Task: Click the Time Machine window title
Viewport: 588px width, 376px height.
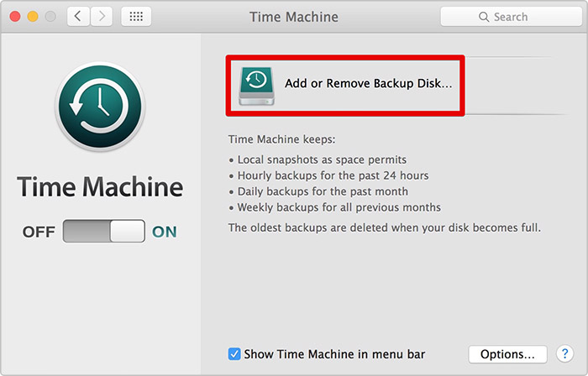Action: 294,17
